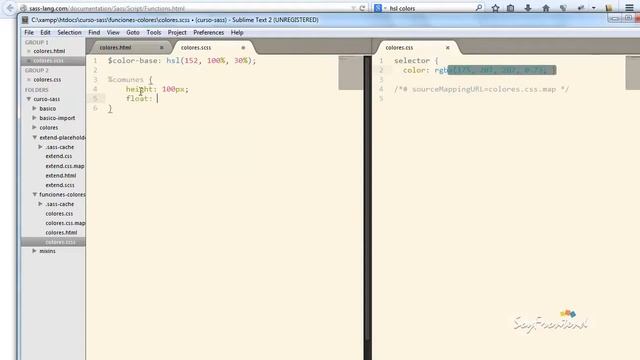Open the Selection menu
The height and width of the screenshot is (360, 640).
coord(69,33)
